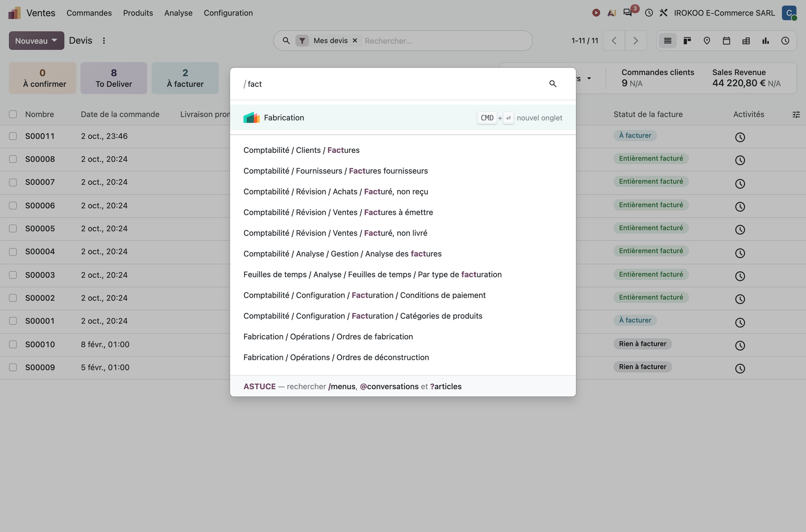Viewport: 806px width, 532px height.
Task: Click the magnifier icon in command palette
Action: 553,84
